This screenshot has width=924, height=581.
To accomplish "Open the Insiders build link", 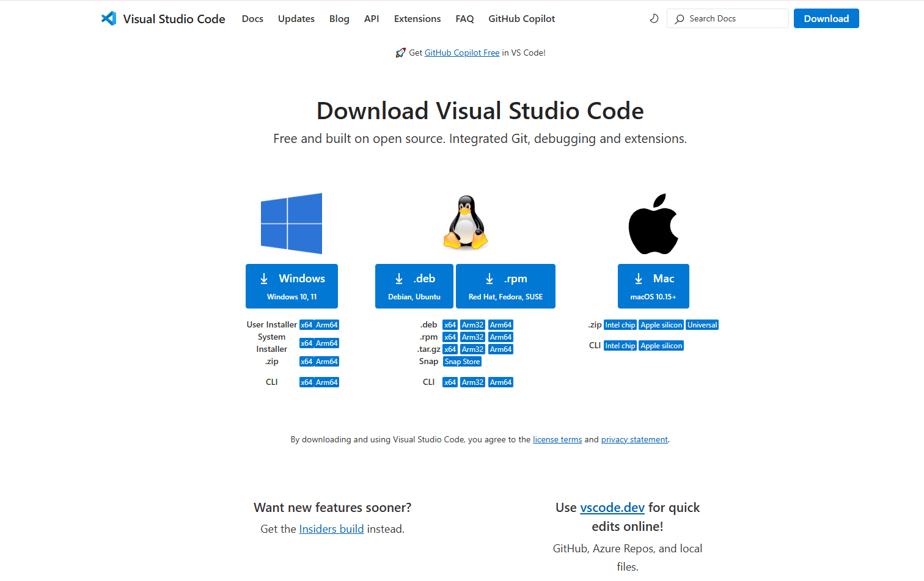I will (331, 529).
